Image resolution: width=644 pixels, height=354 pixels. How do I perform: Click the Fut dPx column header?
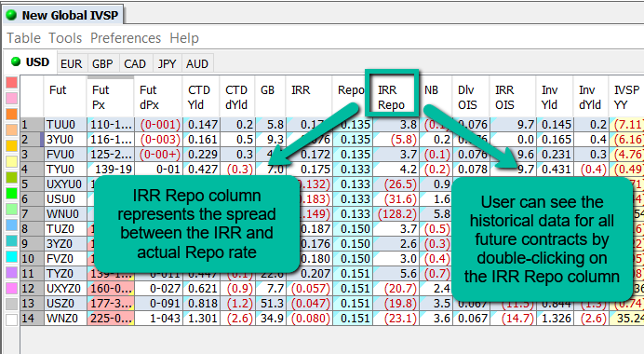(x=158, y=97)
